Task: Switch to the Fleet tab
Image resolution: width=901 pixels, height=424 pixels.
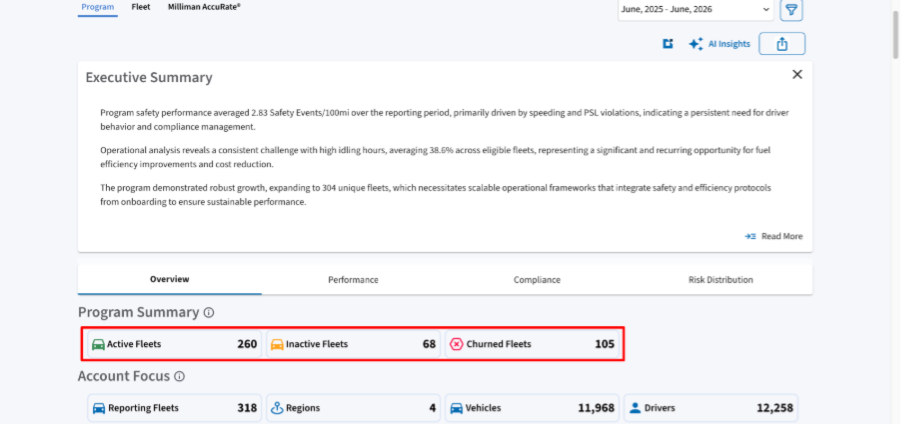Action: 141,7
